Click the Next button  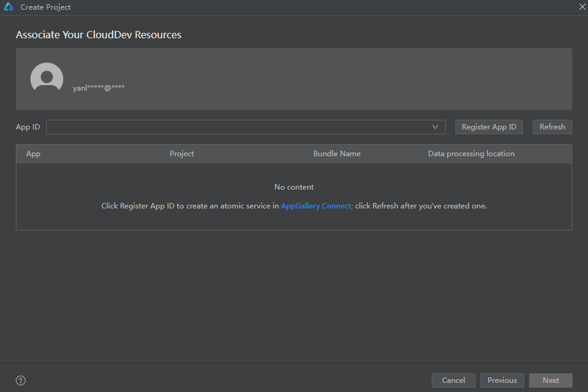551,380
